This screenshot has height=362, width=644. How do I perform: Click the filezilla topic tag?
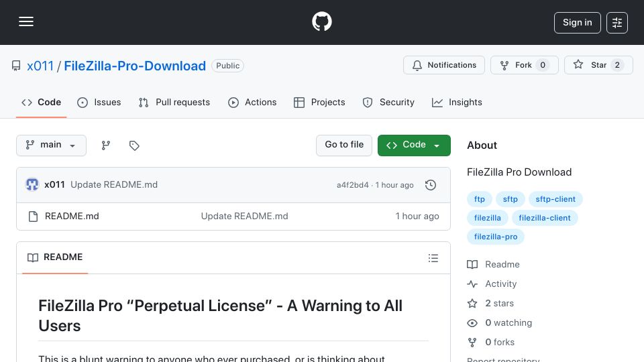[487, 218]
